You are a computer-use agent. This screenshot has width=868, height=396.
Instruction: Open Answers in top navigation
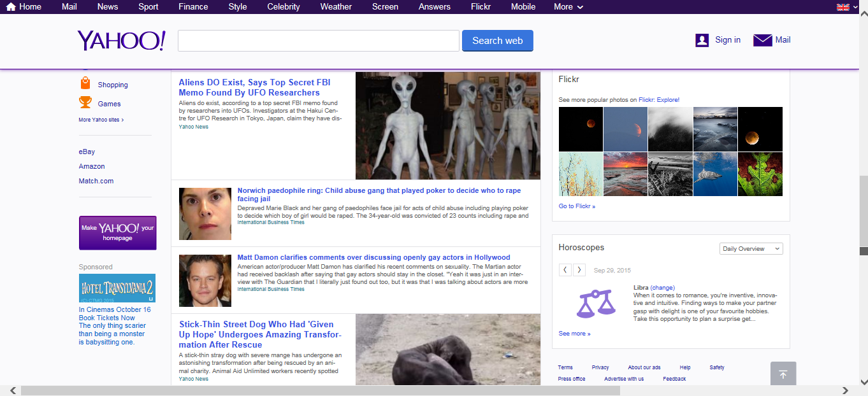tap(435, 6)
